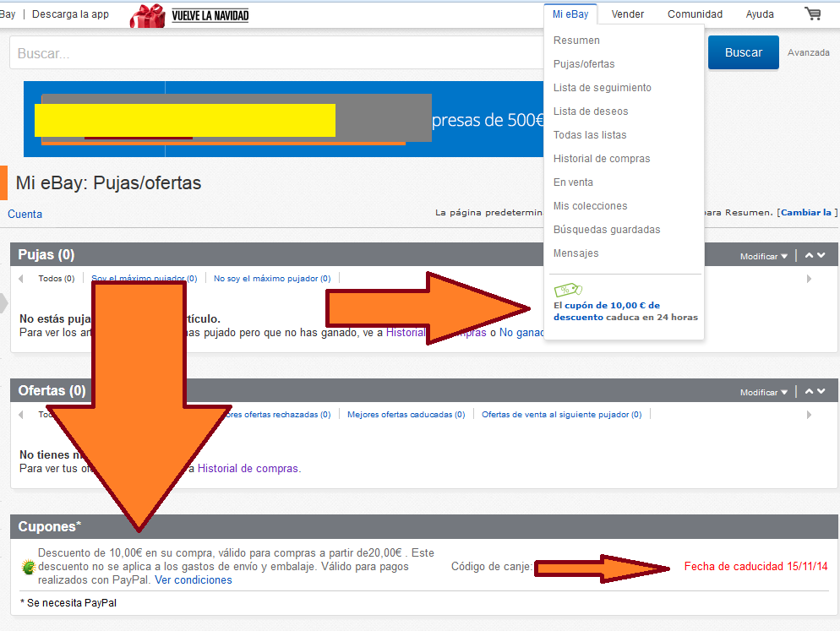Click left scroll arrow in Pujas filter row
This screenshot has width=840, height=631.
pos(21,279)
